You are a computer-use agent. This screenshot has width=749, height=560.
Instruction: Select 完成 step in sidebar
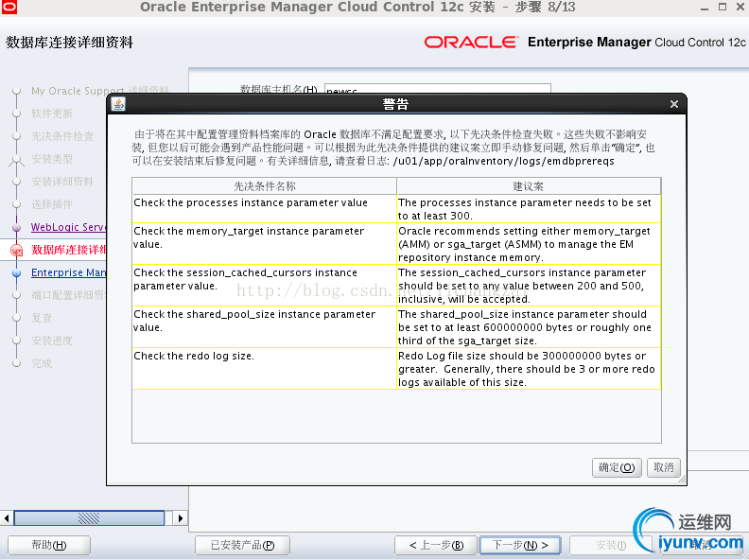[42, 363]
